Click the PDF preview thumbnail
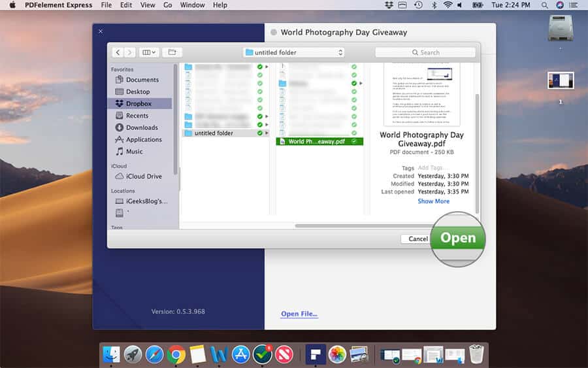588x368 pixels. coord(422,95)
